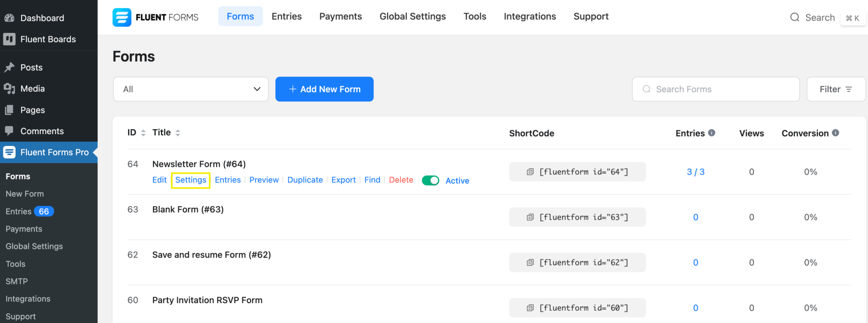The image size is (868, 323).
Task: Copy the shortcode icon for form 63
Action: (x=530, y=217)
